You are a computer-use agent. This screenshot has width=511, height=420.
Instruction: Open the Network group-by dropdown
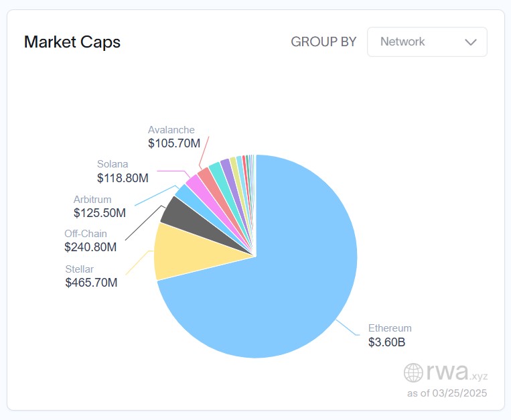[x=427, y=42]
